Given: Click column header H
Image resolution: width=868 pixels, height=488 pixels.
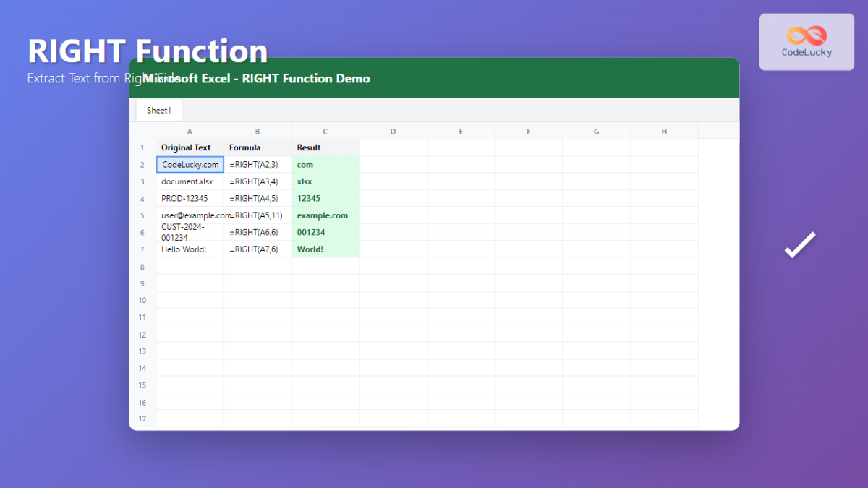Looking at the screenshot, I should click(663, 131).
